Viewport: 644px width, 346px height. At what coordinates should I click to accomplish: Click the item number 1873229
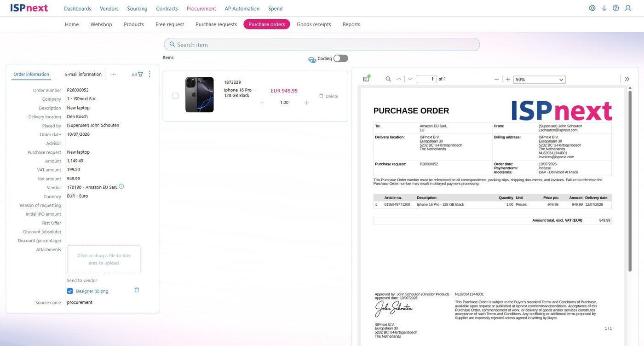(232, 82)
